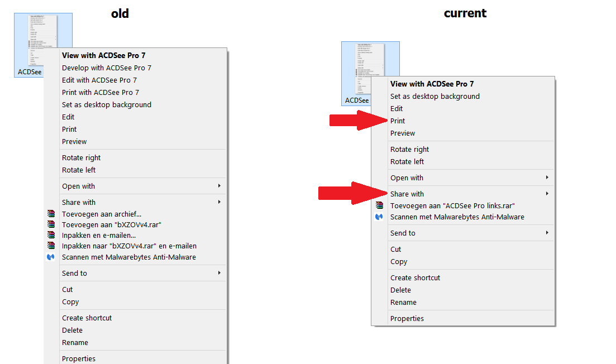Select 'Set as desktop background' in current menu
The height and width of the screenshot is (364, 616).
point(435,96)
